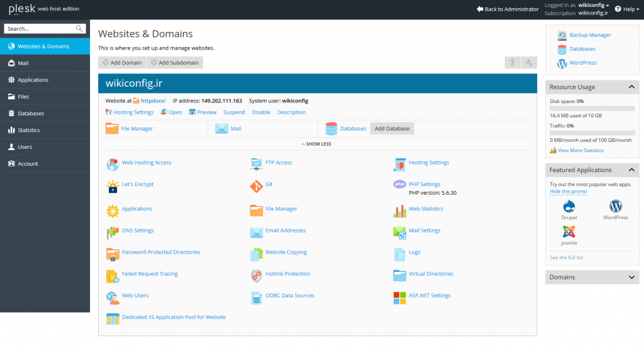Viewport: 644px width, 348px height.
Task: Open the DNS Settings flag icon
Action: [x=113, y=232]
